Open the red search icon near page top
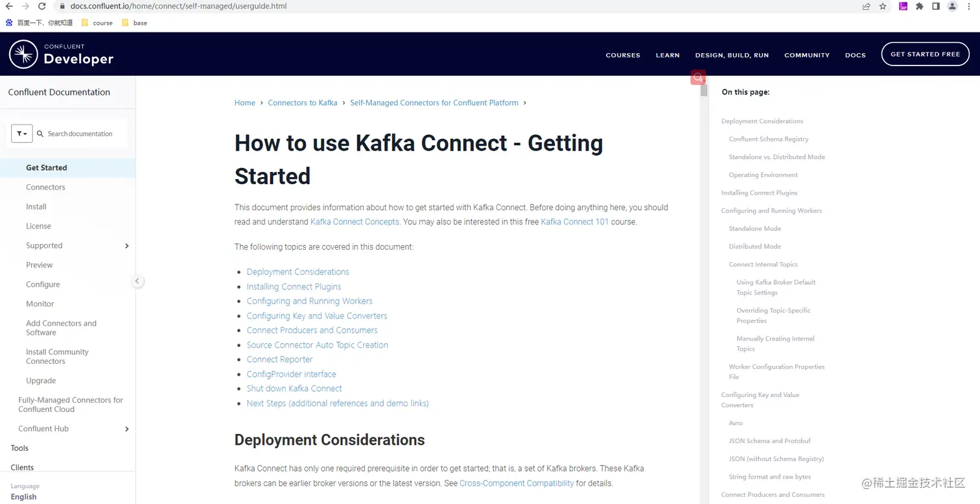 pos(698,77)
